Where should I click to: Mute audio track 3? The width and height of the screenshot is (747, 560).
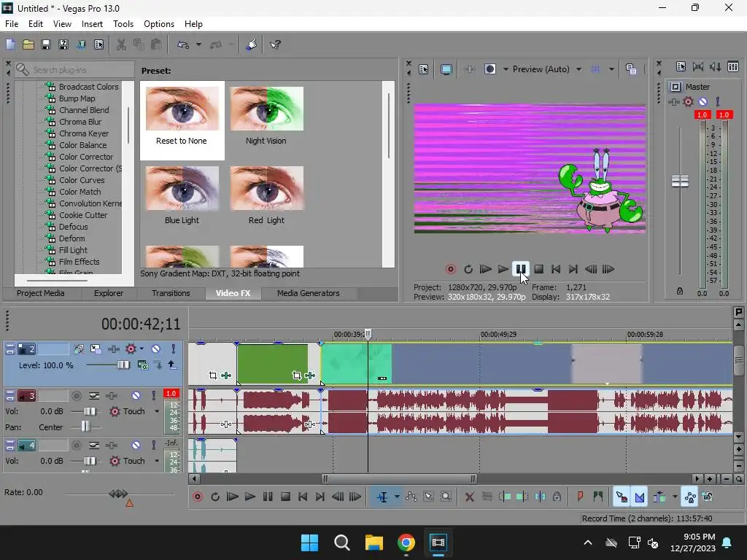(x=136, y=395)
